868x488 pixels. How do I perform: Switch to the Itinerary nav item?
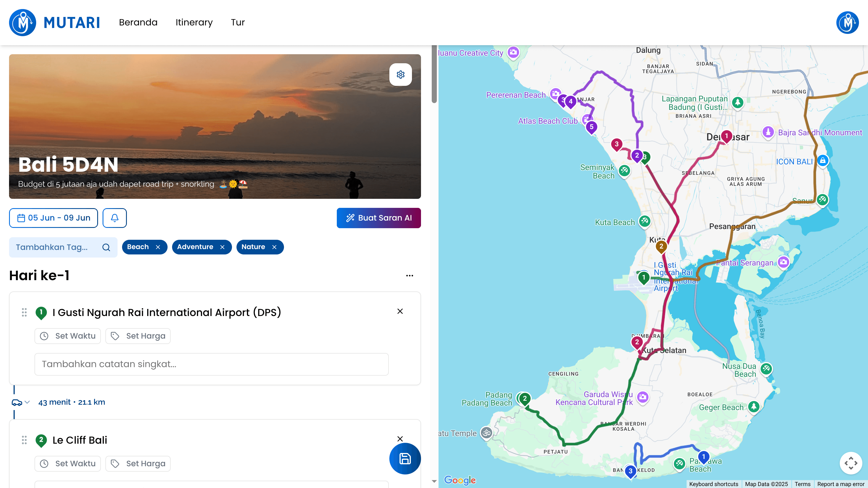click(x=194, y=22)
